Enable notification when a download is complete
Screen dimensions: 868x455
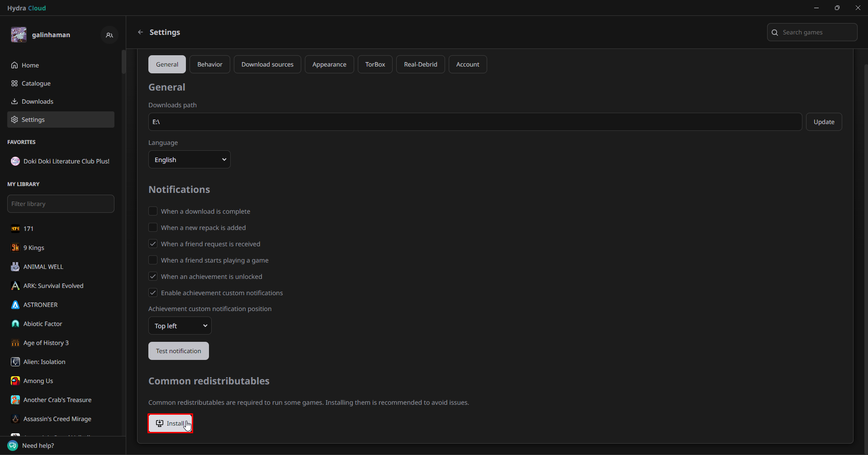point(153,211)
